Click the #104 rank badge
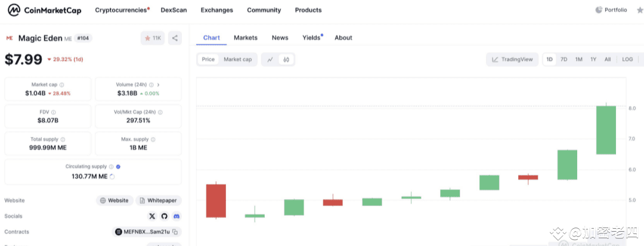Screen dimensions: 644x246 pos(83,38)
